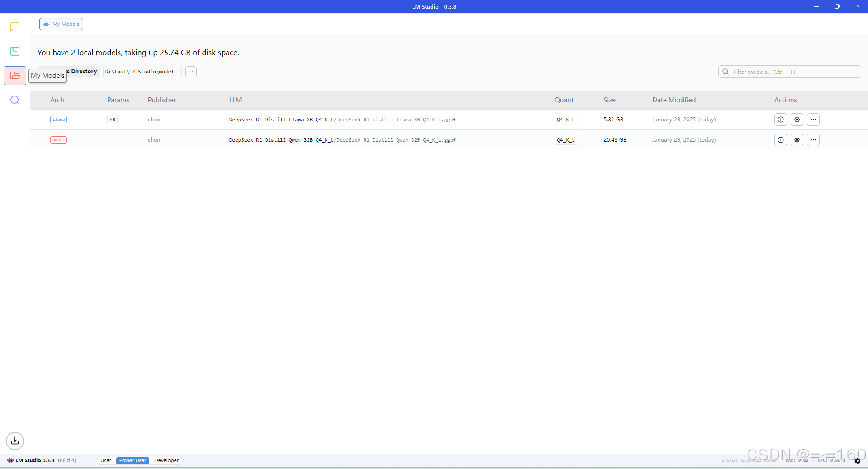This screenshot has height=469, width=868.
Task: Switch to Power User mode
Action: click(133, 460)
